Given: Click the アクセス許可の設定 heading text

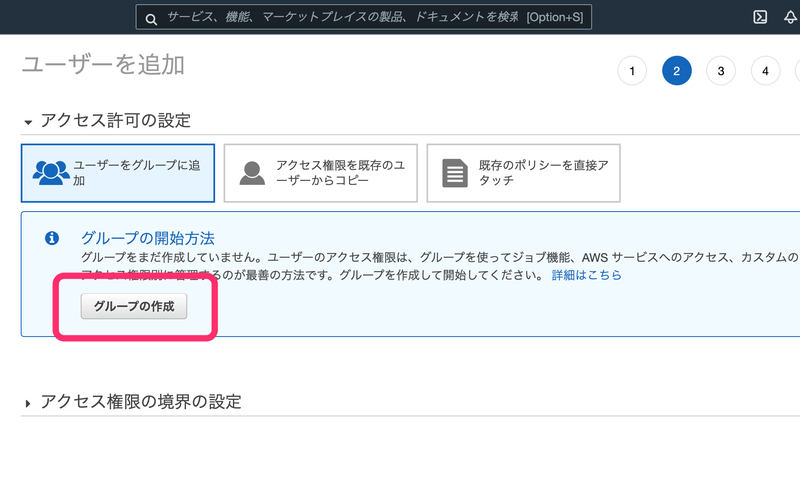Looking at the screenshot, I should (116, 120).
